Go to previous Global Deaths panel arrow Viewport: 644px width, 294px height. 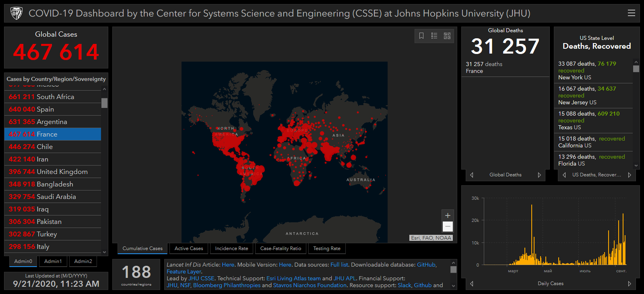pos(472,175)
